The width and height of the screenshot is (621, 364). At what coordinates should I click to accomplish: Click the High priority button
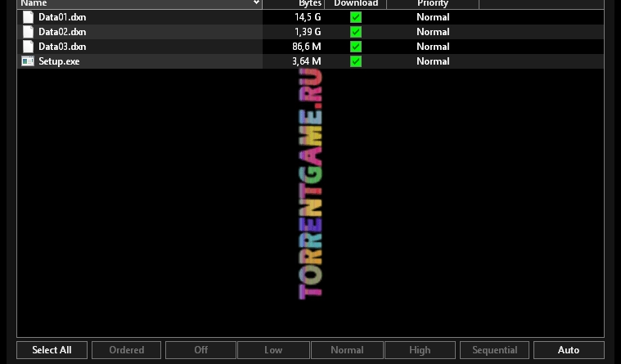(420, 350)
